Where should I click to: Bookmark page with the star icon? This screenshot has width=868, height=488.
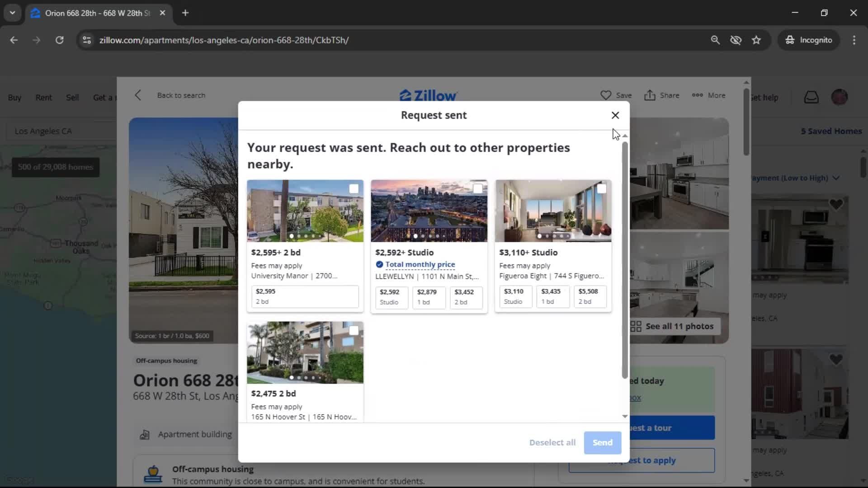(756, 40)
